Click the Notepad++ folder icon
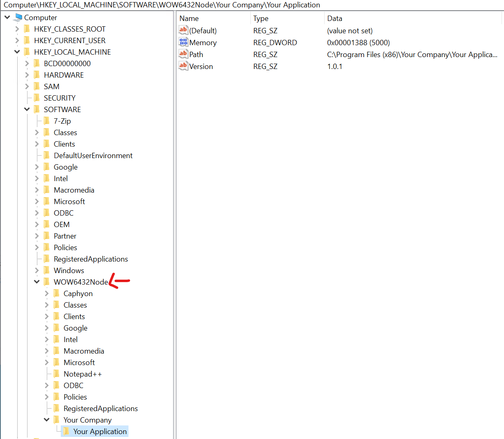 56,374
